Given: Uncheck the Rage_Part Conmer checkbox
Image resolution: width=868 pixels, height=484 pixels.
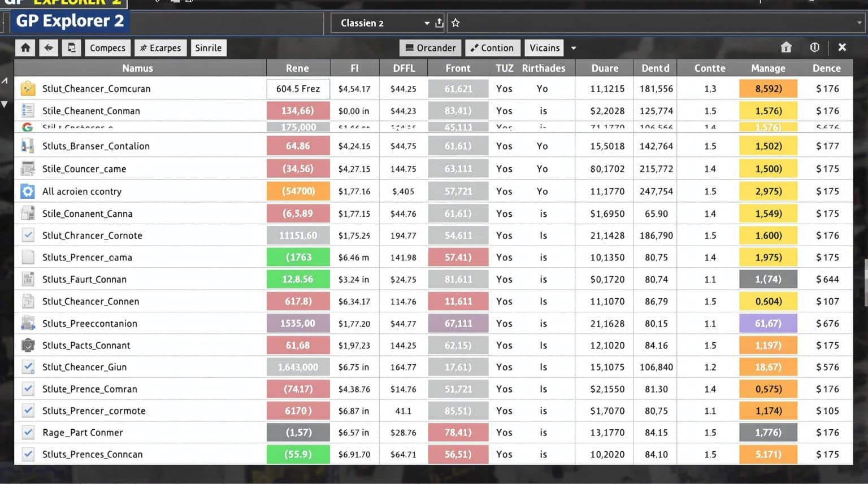Looking at the screenshot, I should click(x=28, y=433).
